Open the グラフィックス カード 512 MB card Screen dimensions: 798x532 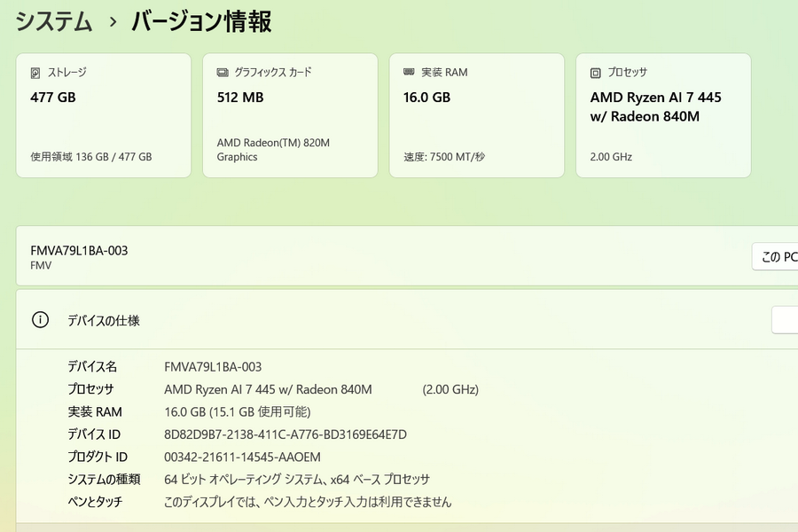click(x=290, y=115)
